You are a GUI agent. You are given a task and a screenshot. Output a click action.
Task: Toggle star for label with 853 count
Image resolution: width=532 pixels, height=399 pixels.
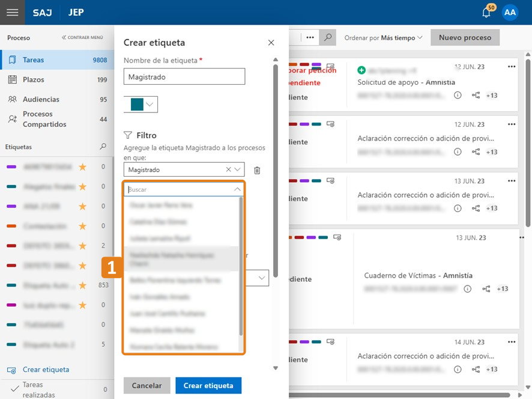(83, 285)
